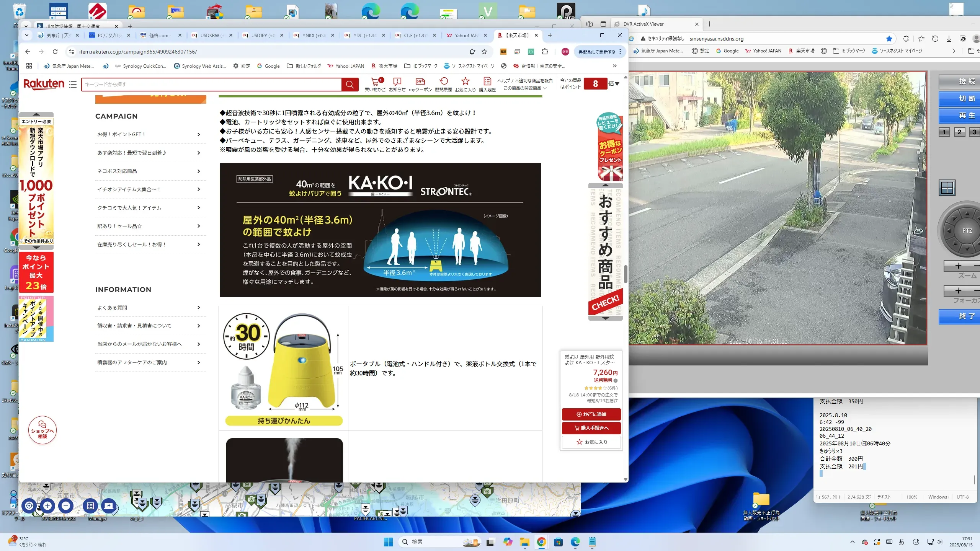Open Rakuten hamburger category menu
Image resolution: width=980 pixels, height=551 pixels.
[73, 84]
